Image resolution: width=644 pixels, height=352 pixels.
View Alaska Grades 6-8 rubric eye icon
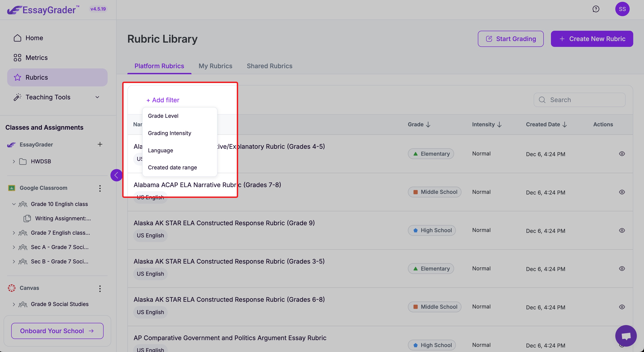click(622, 307)
